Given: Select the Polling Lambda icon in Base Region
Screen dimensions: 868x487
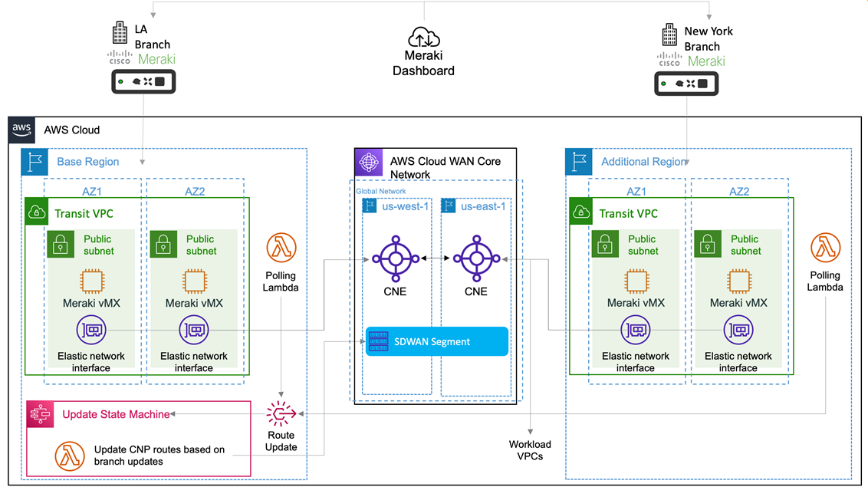Looking at the screenshot, I should (x=281, y=248).
